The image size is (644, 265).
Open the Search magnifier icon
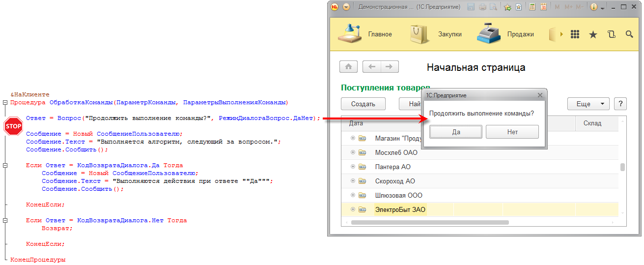629,34
